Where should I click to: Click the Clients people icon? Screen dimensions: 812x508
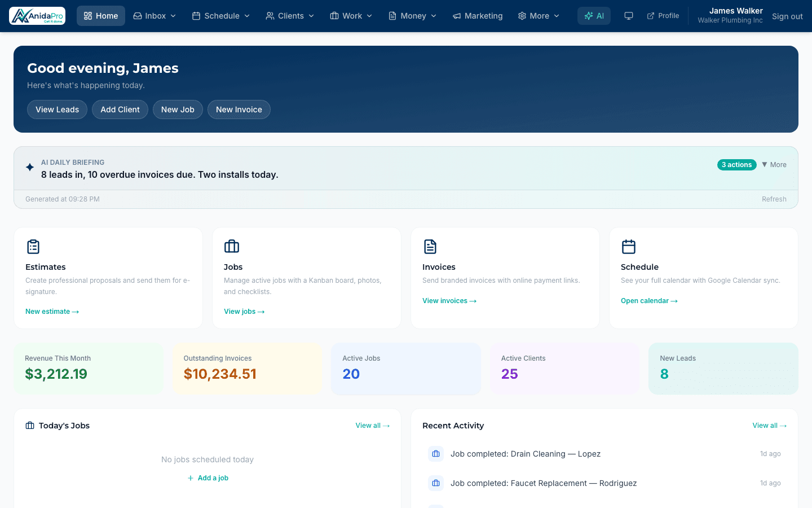(x=270, y=16)
